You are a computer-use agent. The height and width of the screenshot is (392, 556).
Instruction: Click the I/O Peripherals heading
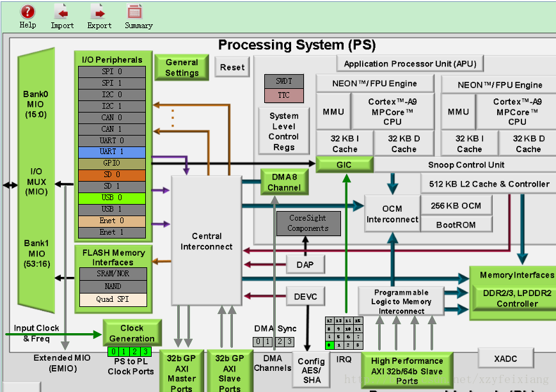112,59
